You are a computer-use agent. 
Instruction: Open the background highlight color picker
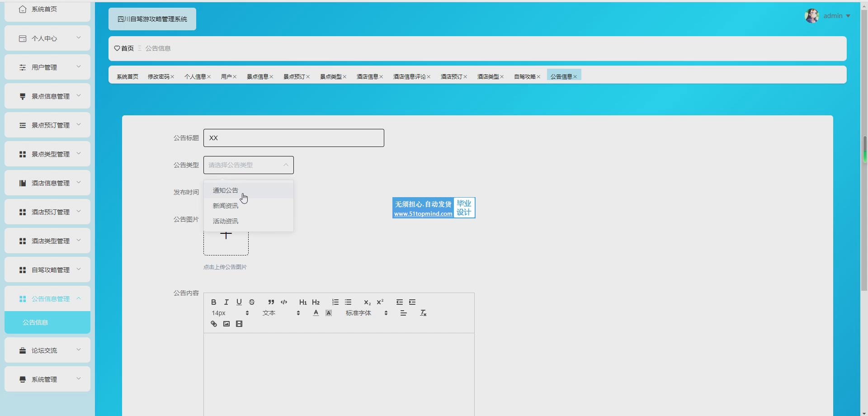point(329,313)
